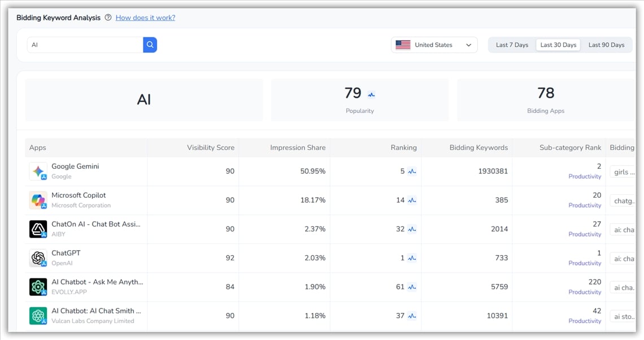This screenshot has height=340, width=644.
Task: Click into the keyword search field
Action: 85,45
